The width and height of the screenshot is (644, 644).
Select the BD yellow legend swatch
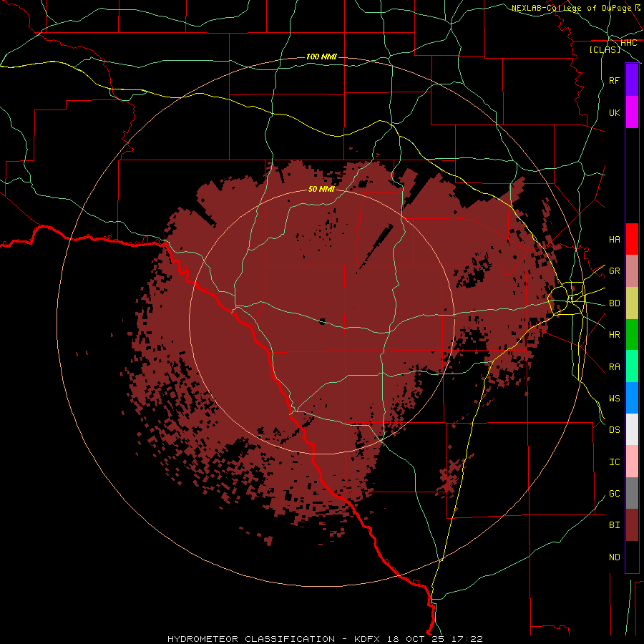coord(632,303)
